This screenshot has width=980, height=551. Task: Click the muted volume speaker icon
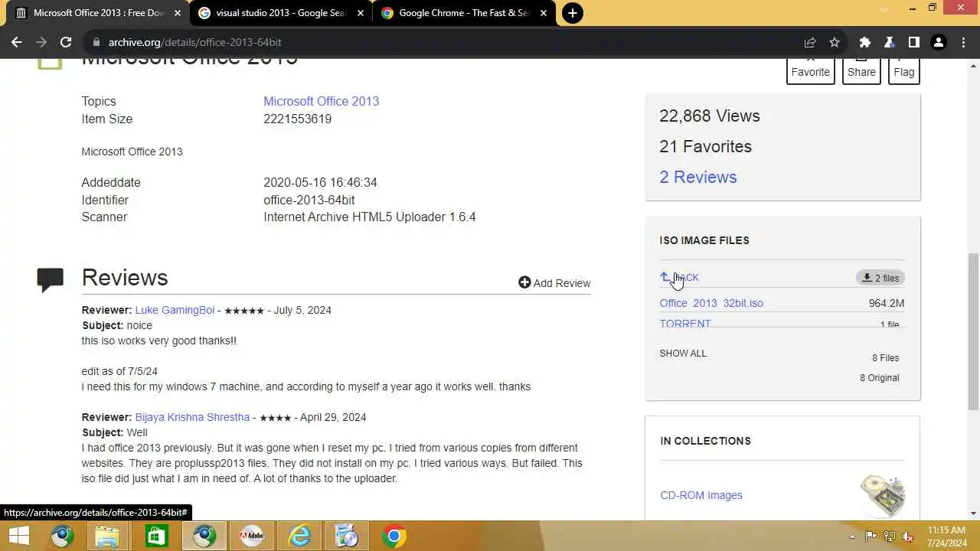pos(909,536)
